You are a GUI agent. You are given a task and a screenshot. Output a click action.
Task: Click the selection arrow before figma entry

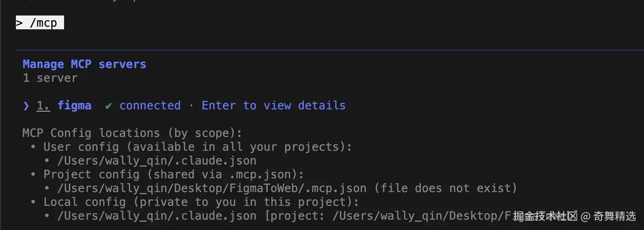[x=26, y=106]
